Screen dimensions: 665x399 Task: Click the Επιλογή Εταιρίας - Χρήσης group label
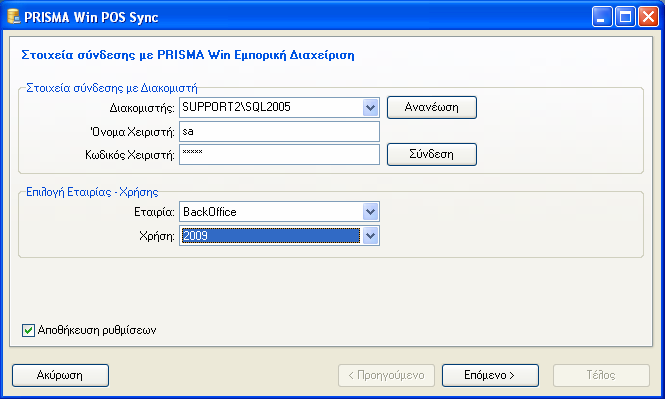(92, 192)
